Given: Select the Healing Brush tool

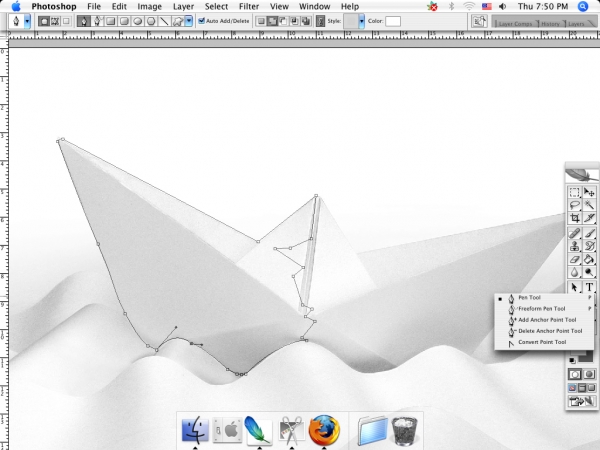Looking at the screenshot, I should 574,233.
